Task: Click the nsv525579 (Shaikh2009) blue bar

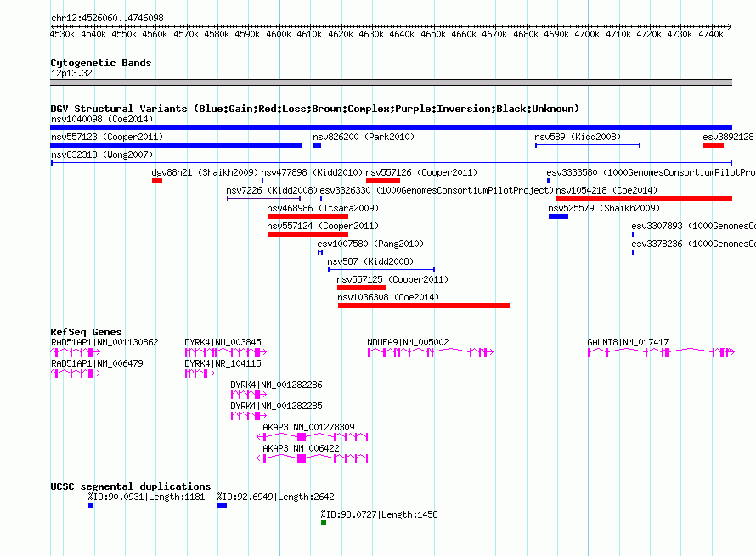Action: tap(558, 216)
